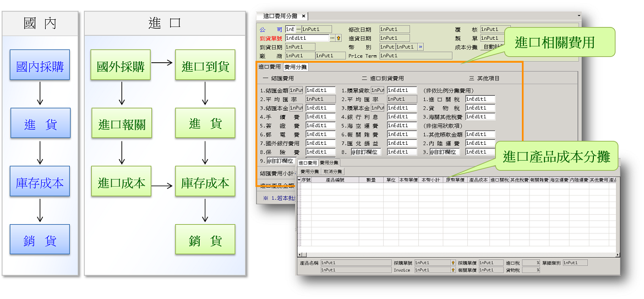Click the 到貨單號 input field
Viewport: 644px width, 299px height.
[x=307, y=39]
